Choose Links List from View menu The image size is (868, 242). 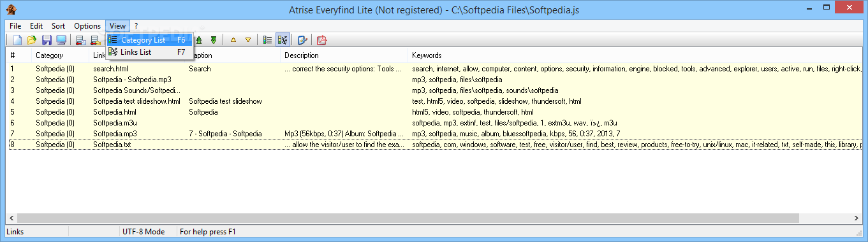[149, 52]
